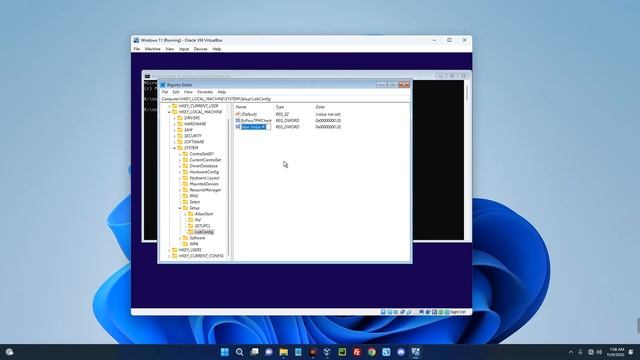640x360 pixels.
Task: Collapse the HKEY_LOCAL_MACHINE hive
Action: pyautogui.click(x=169, y=112)
